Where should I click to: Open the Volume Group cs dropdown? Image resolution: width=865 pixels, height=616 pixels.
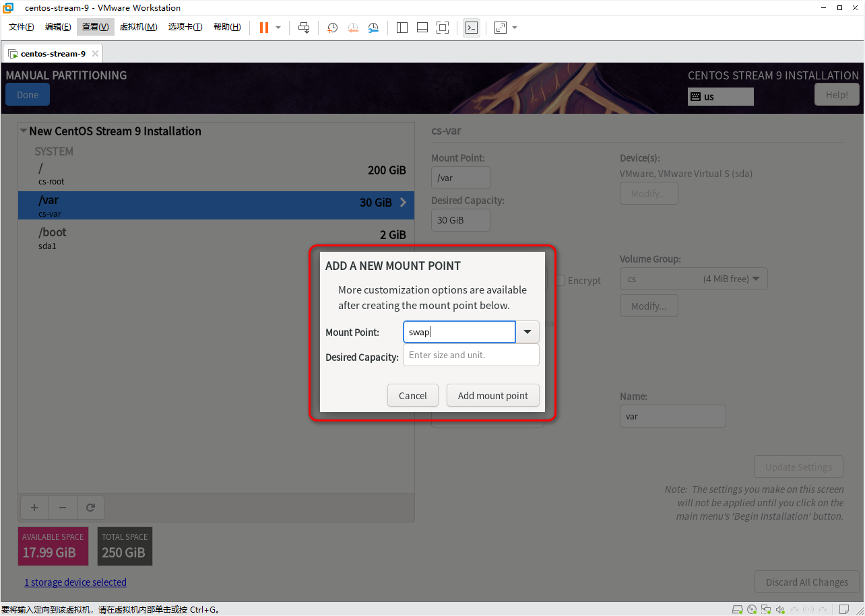[694, 279]
